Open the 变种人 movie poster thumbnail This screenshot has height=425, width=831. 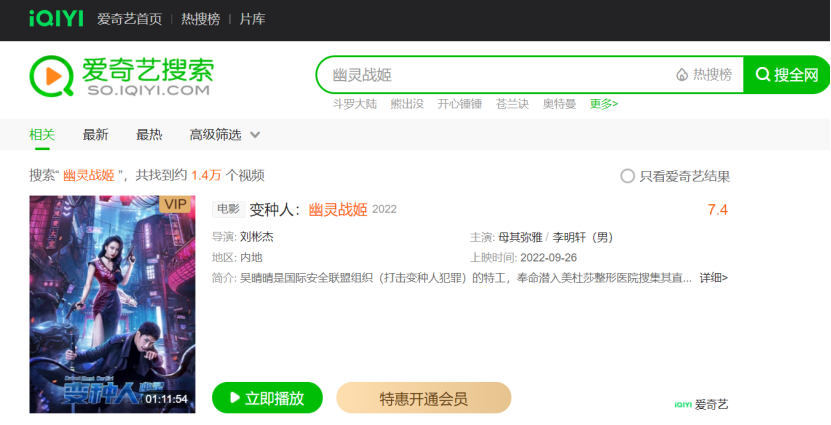tap(111, 304)
